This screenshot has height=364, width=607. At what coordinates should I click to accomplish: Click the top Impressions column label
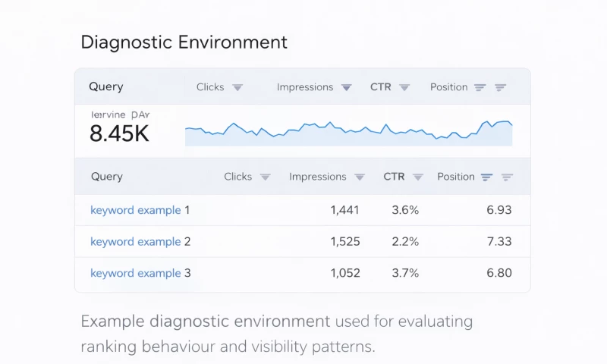[x=305, y=87]
